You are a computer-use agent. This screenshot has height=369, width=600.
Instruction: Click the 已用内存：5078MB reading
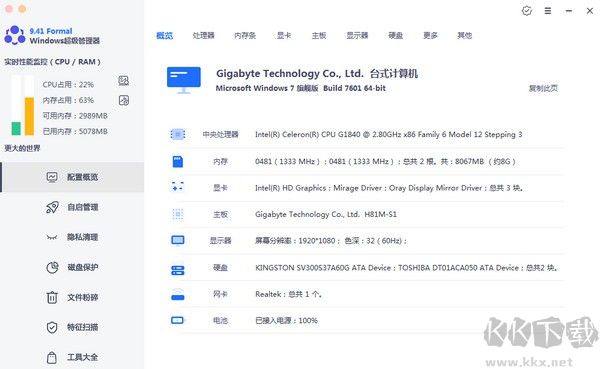(75, 132)
